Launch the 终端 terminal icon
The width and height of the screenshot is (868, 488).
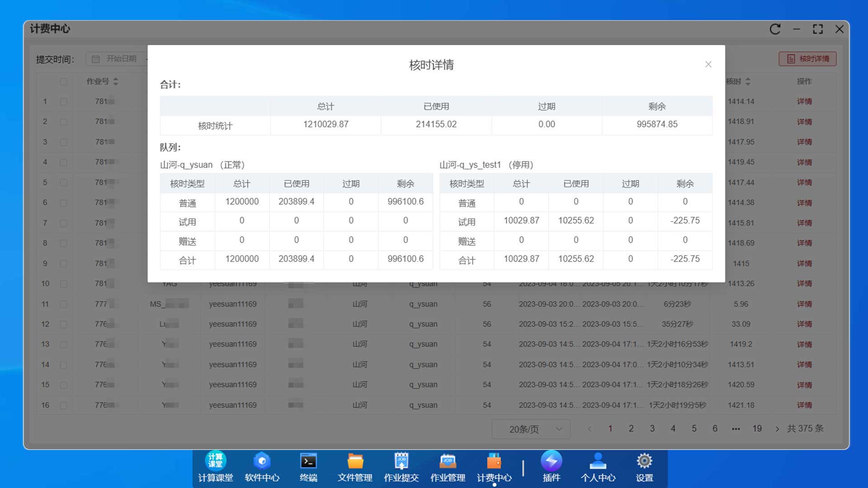coord(308,467)
